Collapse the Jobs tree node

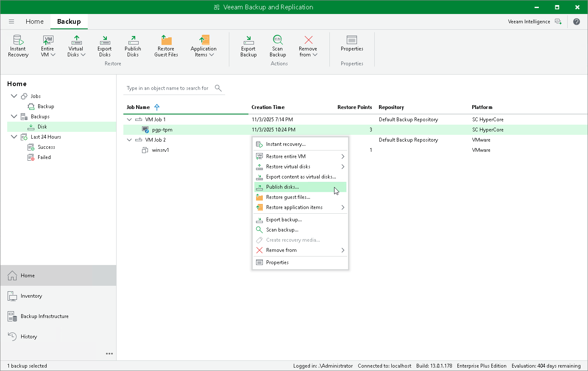tap(14, 96)
